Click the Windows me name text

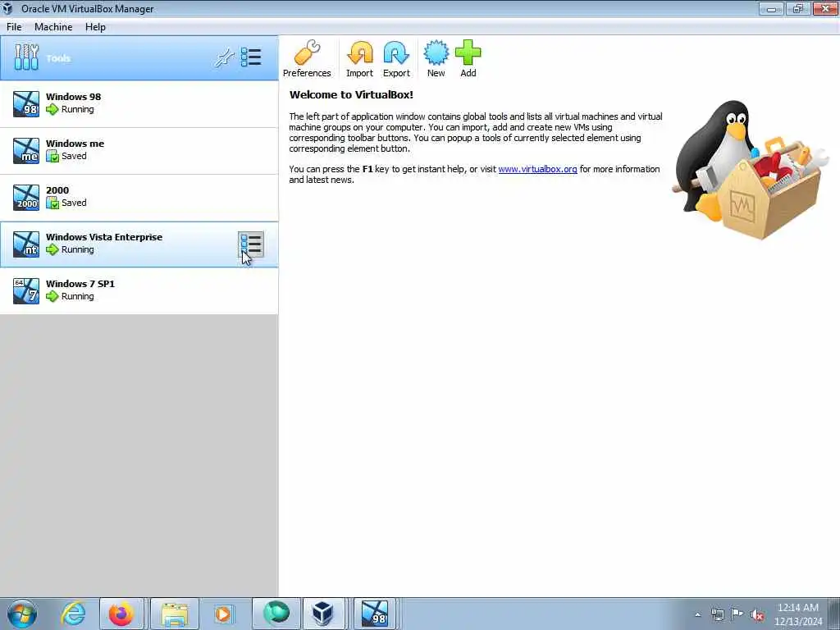(75, 144)
